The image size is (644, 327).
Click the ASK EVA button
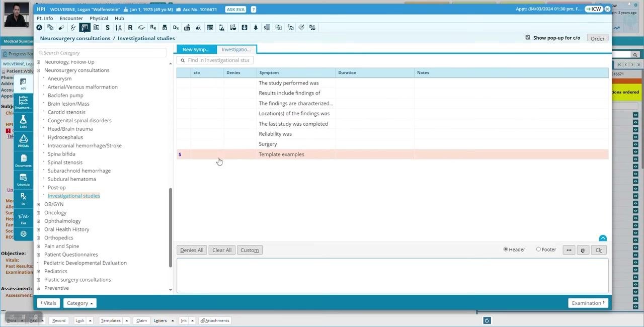coord(236,10)
